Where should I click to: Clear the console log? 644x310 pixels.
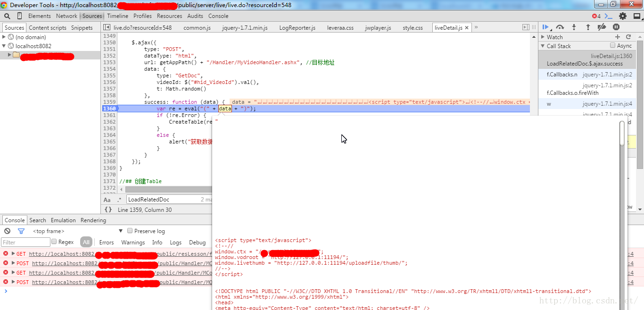tap(7, 231)
